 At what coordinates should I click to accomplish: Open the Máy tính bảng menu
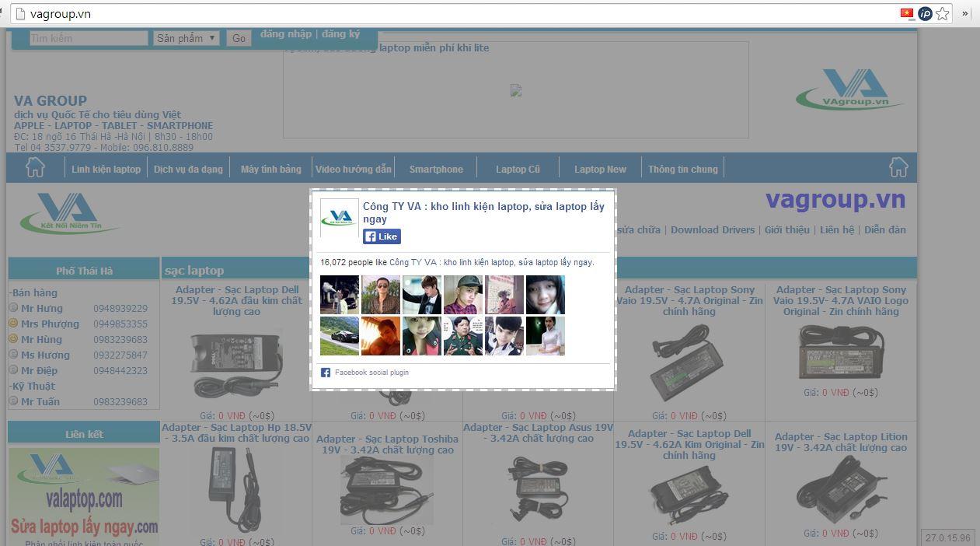tap(270, 169)
